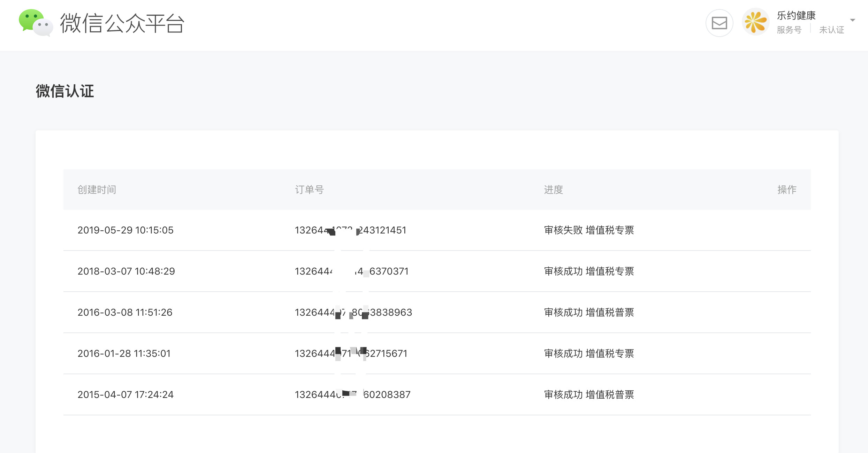
Task: Click the orange flower account avatar
Action: click(755, 22)
